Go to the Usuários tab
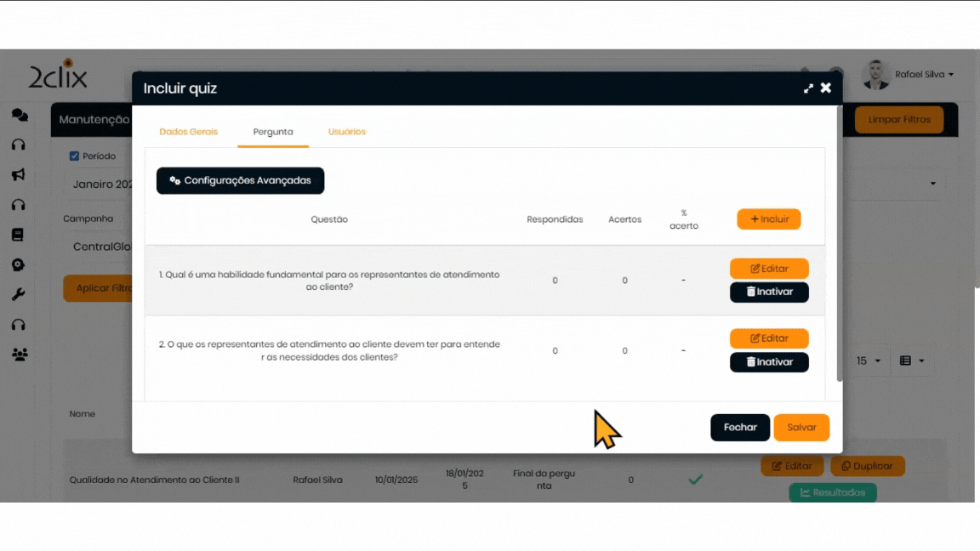Screen dimensions: 980x551 point(347,132)
